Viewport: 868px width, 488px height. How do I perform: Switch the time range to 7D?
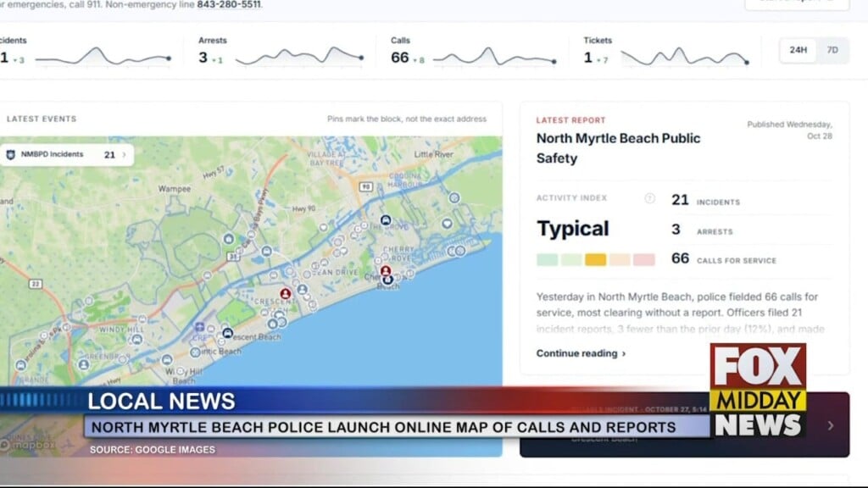point(832,50)
